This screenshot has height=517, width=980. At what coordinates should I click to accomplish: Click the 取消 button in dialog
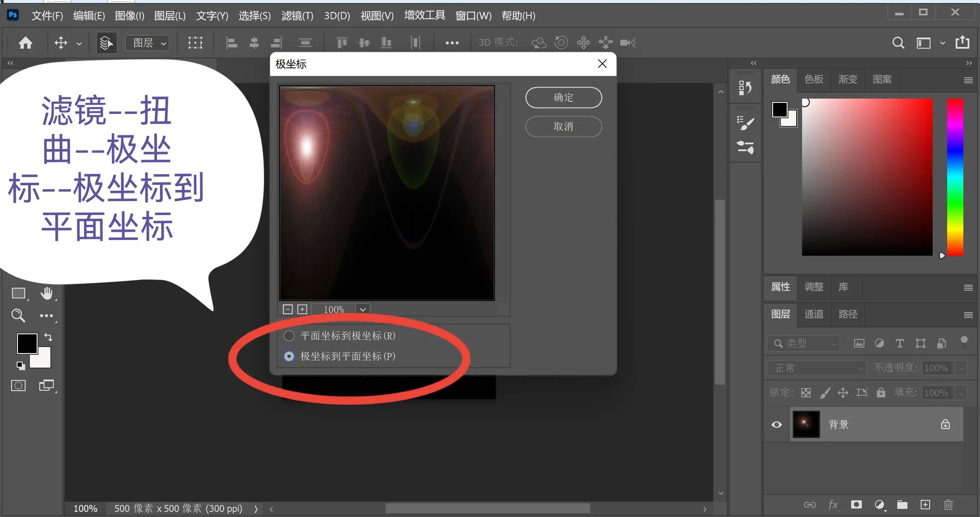click(563, 127)
